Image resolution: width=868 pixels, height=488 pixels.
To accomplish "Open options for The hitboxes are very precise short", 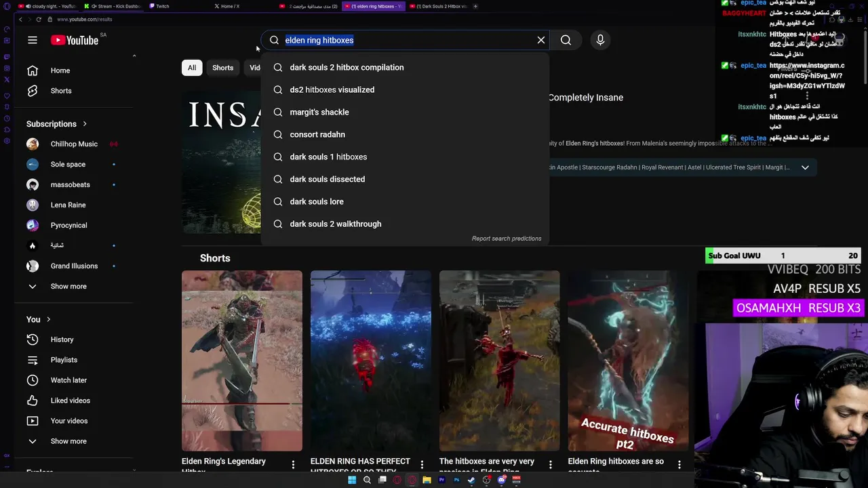I will pos(551,465).
